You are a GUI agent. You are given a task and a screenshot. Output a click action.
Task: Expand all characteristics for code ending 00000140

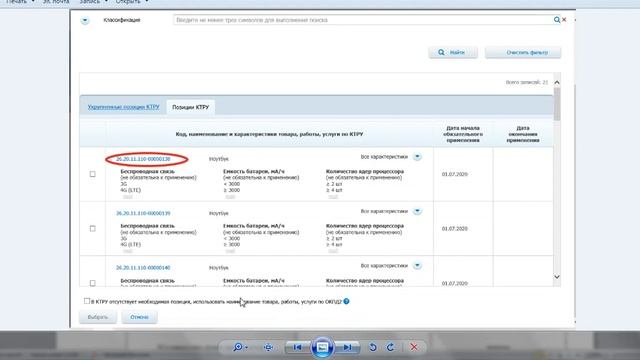417,266
